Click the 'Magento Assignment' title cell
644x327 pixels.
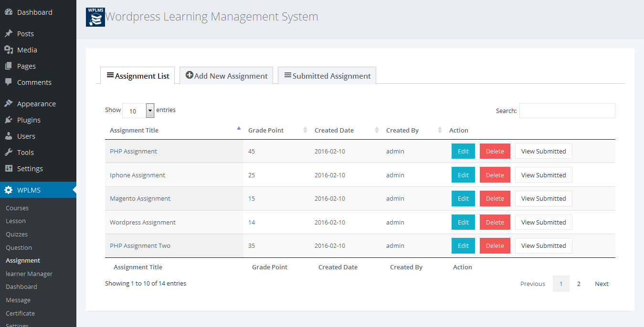point(174,199)
